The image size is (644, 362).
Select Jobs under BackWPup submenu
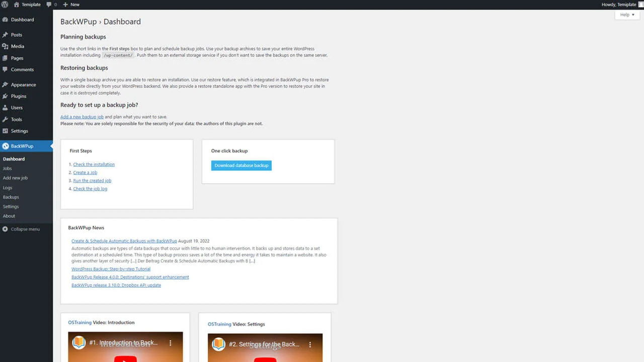(x=7, y=168)
